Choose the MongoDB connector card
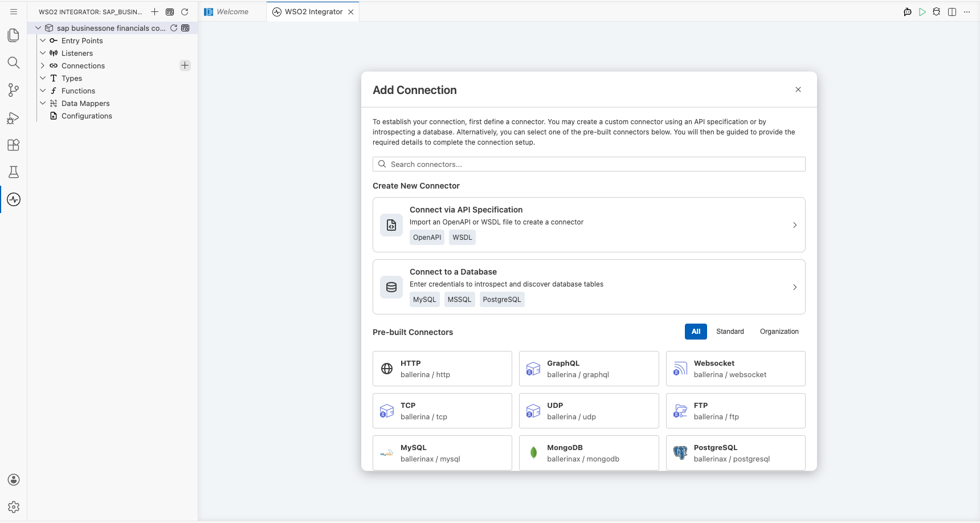980x523 pixels. tap(589, 453)
